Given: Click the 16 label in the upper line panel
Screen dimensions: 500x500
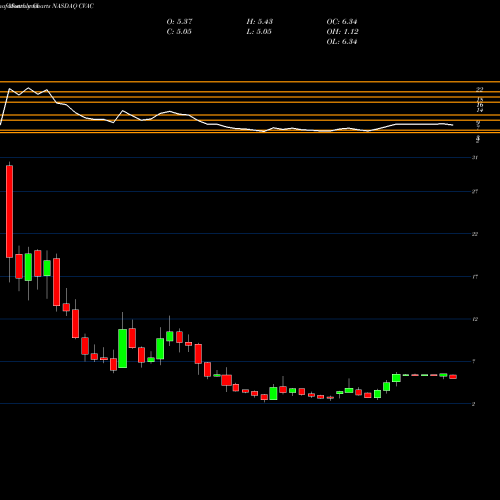Looking at the screenshot, I should [x=480, y=105].
